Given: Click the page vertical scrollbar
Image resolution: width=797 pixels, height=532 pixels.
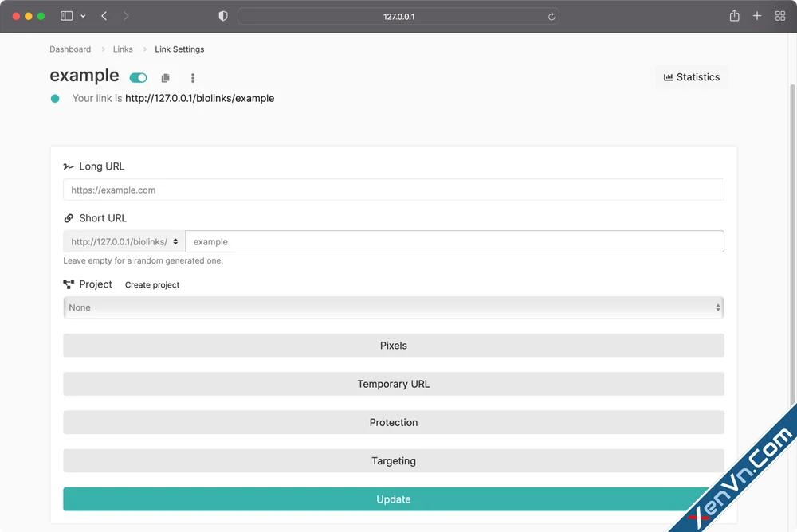Looking at the screenshot, I should 793,244.
